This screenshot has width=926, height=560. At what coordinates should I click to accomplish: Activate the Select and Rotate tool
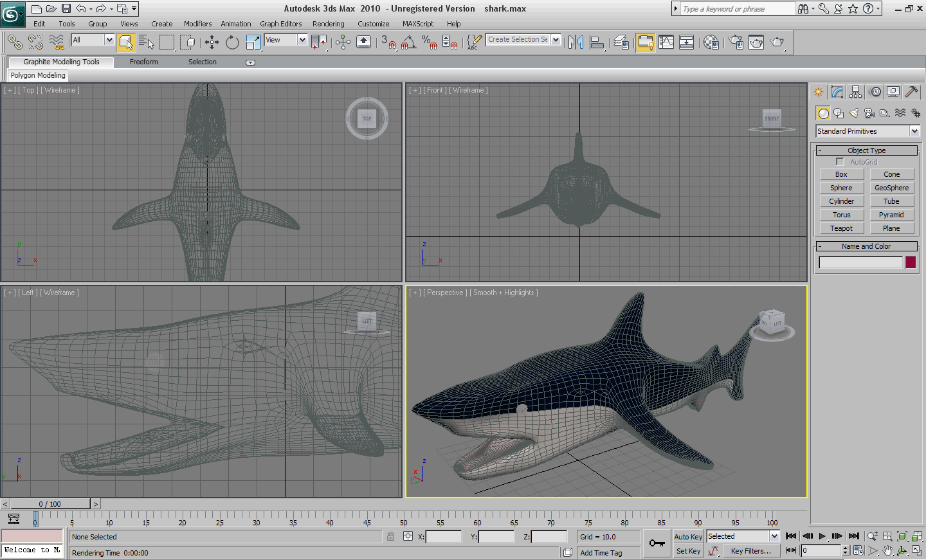(x=232, y=42)
